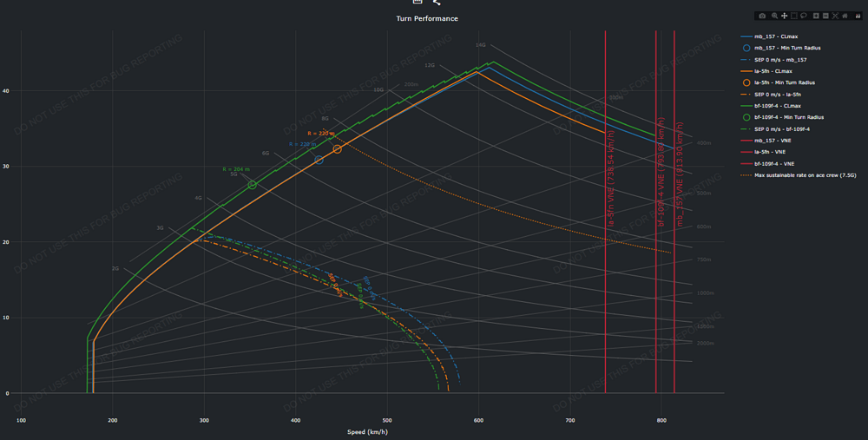
Task: Reset axes with home icon
Action: (x=845, y=16)
